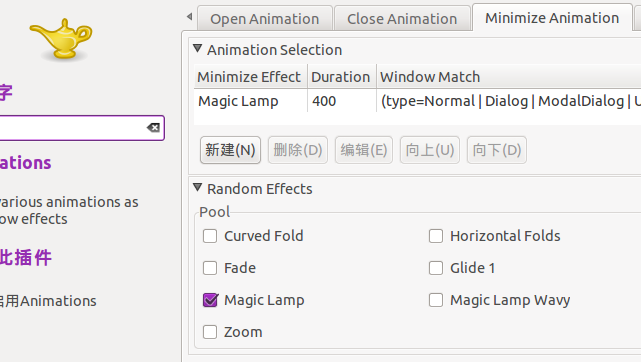Check the Glide 1 option
Viewport: 641px width, 362px height.
[436, 268]
